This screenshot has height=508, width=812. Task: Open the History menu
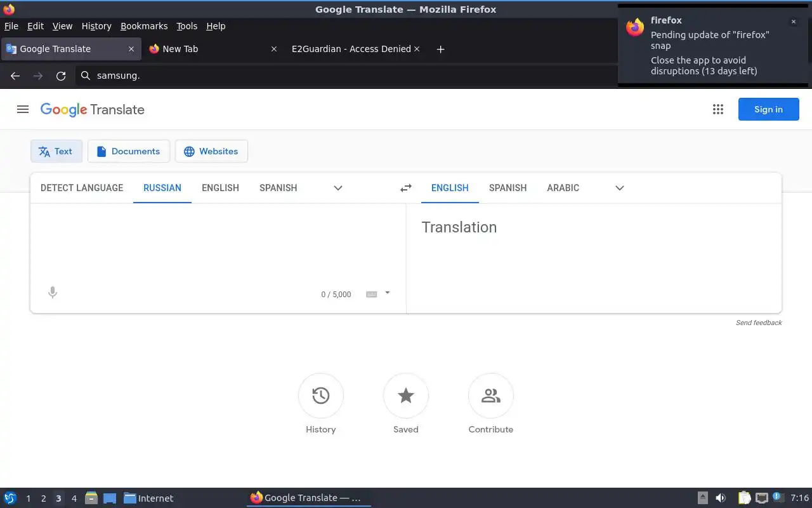coord(96,26)
